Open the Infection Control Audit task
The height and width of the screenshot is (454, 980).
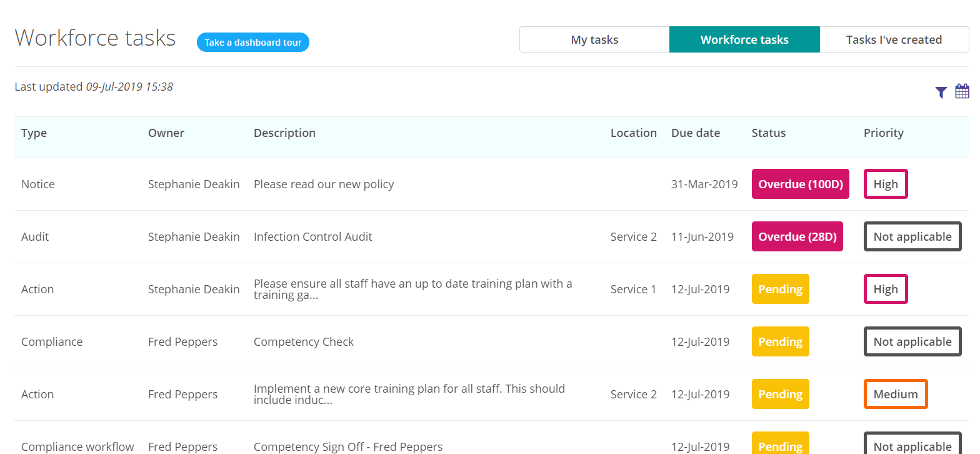313,236
